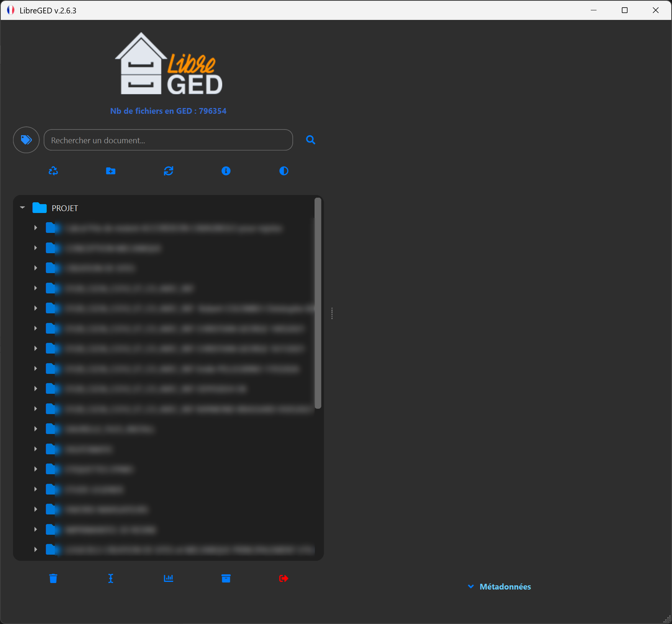Click the Rechercher un document search field
The image size is (672, 624).
pos(168,140)
